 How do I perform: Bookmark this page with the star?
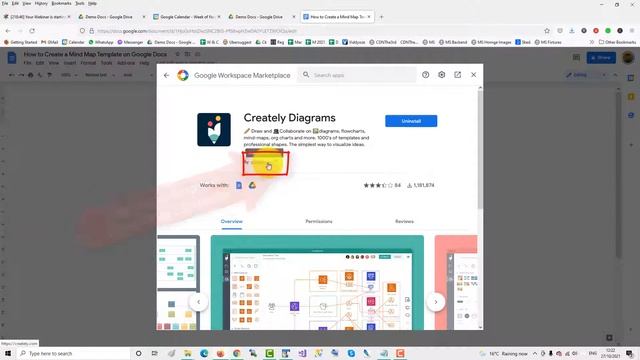[547, 31]
